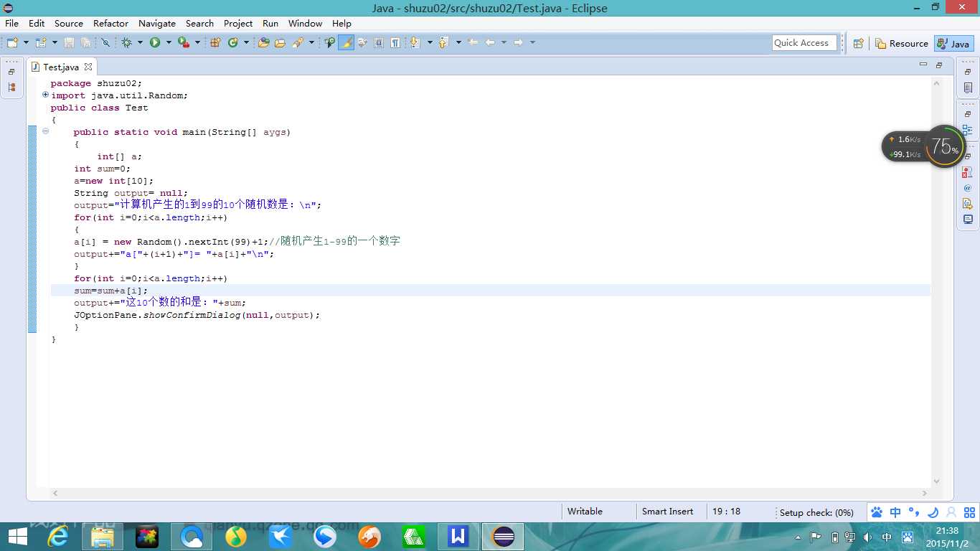Screen dimensions: 980x551
Task: Click the new project wizard icon
Action: point(41,42)
